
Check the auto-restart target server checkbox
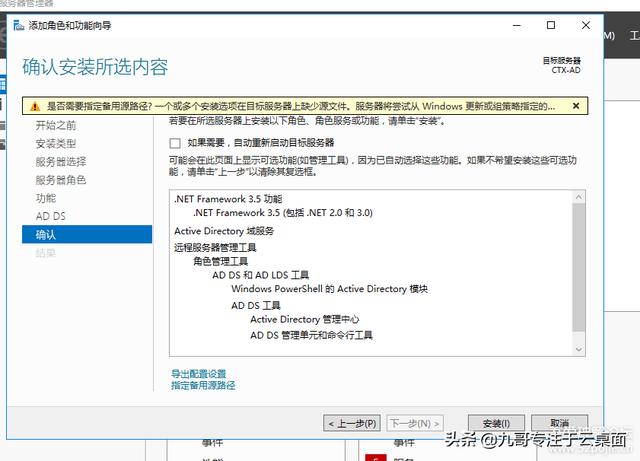[x=175, y=143]
